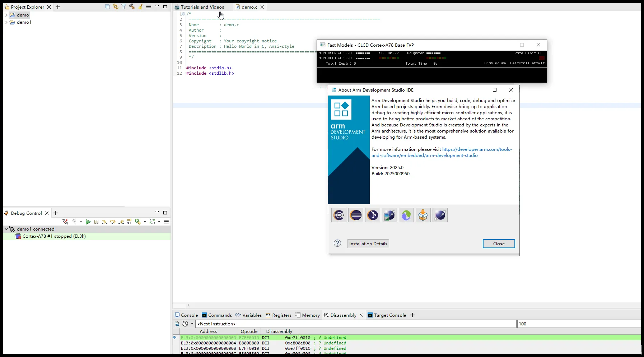The width and height of the screenshot is (644, 357).
Task: Open the Project Explorer filter funnel
Action: click(124, 7)
